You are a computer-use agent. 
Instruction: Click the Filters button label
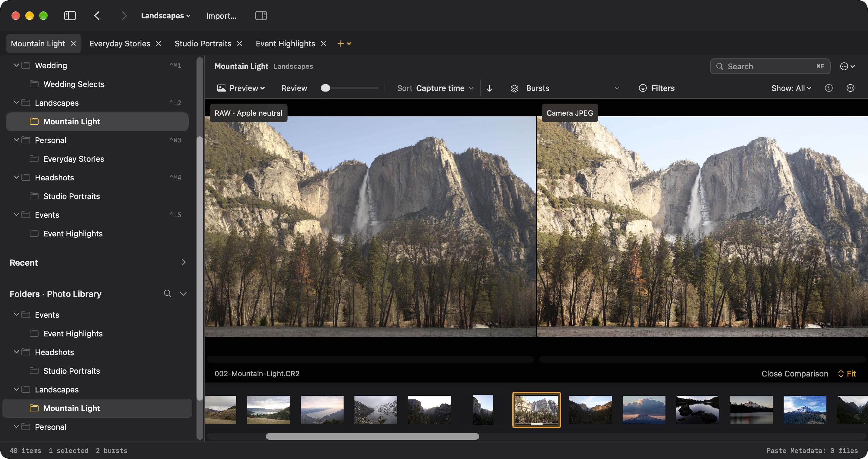coord(663,88)
